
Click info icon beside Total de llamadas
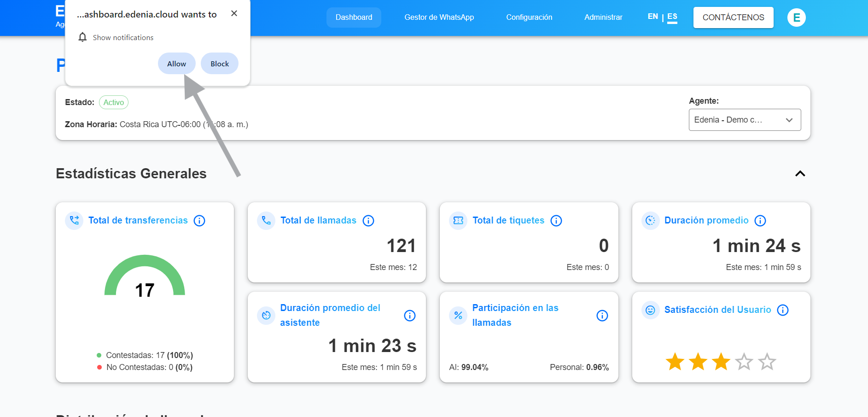pos(368,221)
